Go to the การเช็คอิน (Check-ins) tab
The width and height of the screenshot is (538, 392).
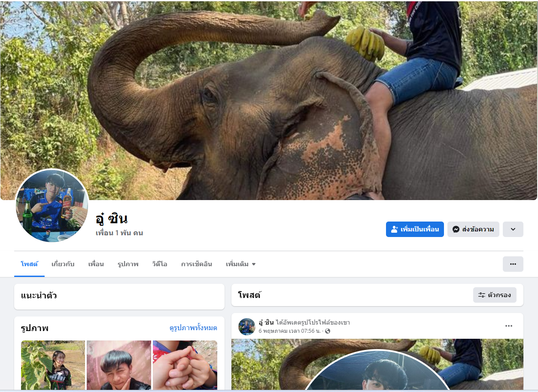[196, 264]
